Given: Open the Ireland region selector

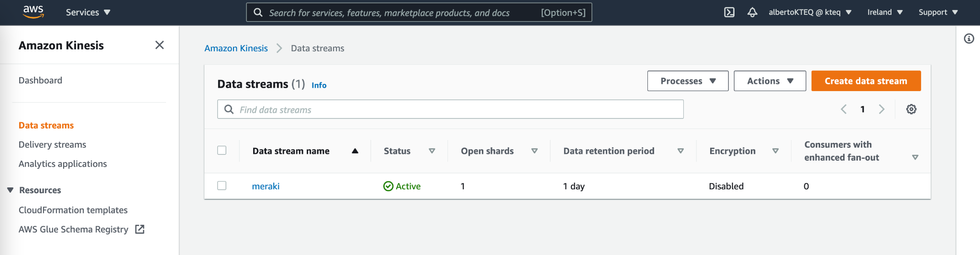Looking at the screenshot, I should (885, 12).
